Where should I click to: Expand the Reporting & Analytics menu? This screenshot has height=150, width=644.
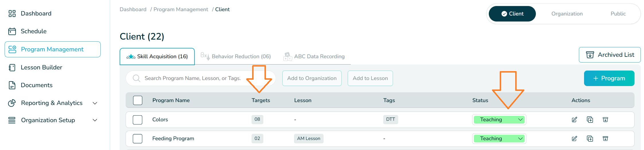point(95,103)
